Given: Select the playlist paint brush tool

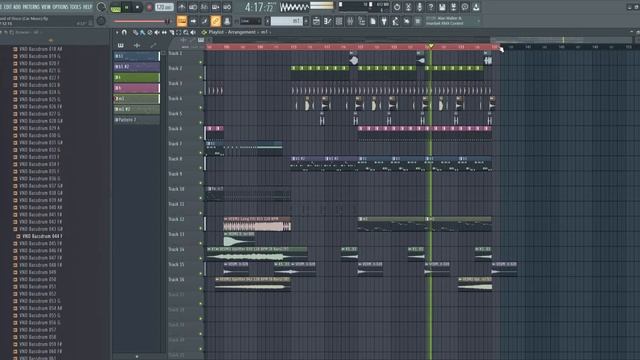Looking at the screenshot, I should coord(142,32).
